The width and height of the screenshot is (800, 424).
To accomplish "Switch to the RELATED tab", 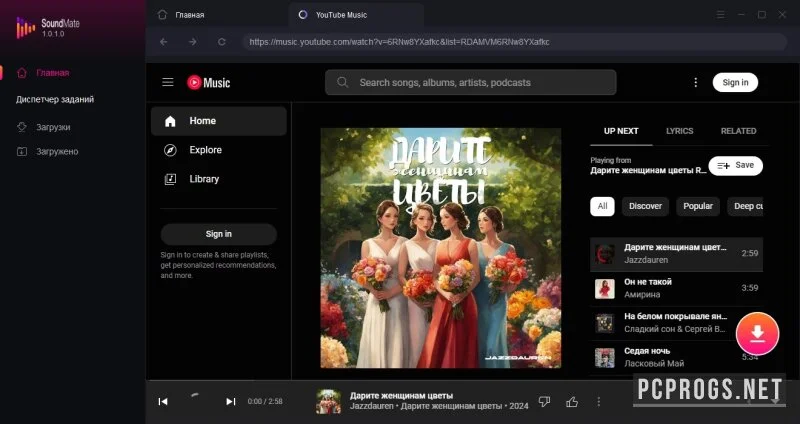I will 738,131.
